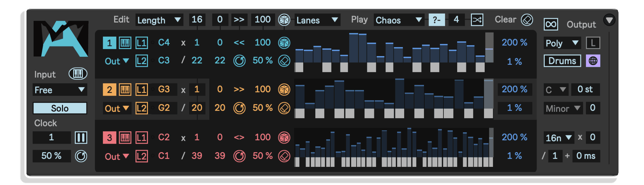Click lane 2 orange dice icon
The image size is (644, 185).
pos(284,90)
